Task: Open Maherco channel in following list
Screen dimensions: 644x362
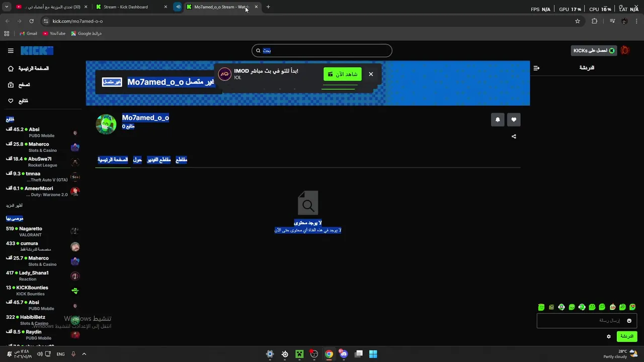Action: (x=43, y=147)
